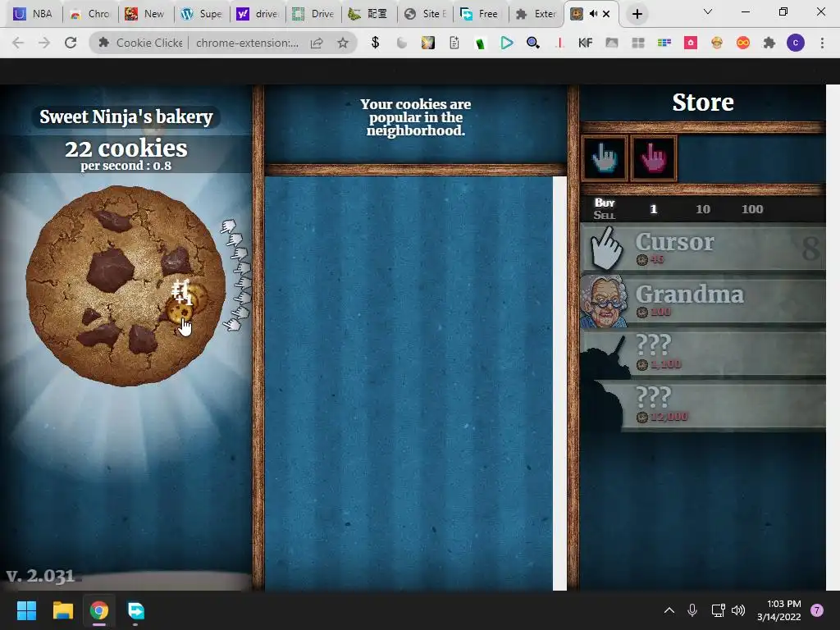The width and height of the screenshot is (840, 630).
Task: Mute audio on the Cookie Clicker tab
Action: (x=593, y=14)
